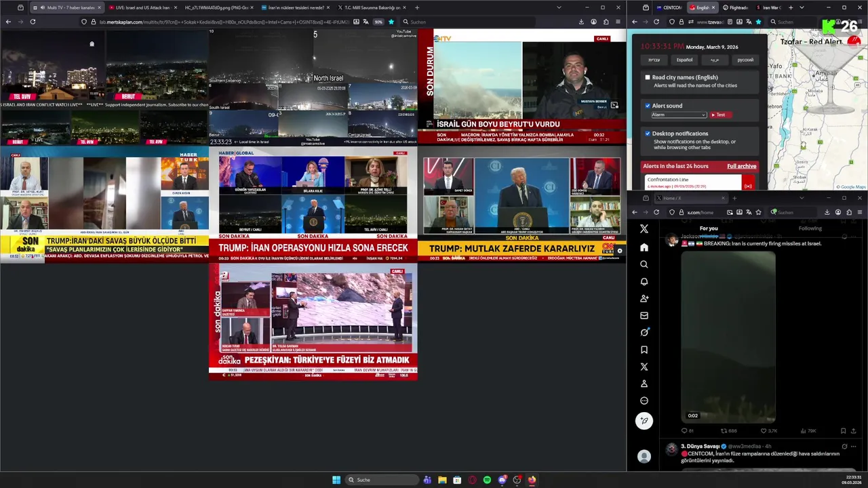This screenshot has width=868, height=488.
Task: Uncheck the Alert sound checkbox
Action: pyautogui.click(x=648, y=106)
